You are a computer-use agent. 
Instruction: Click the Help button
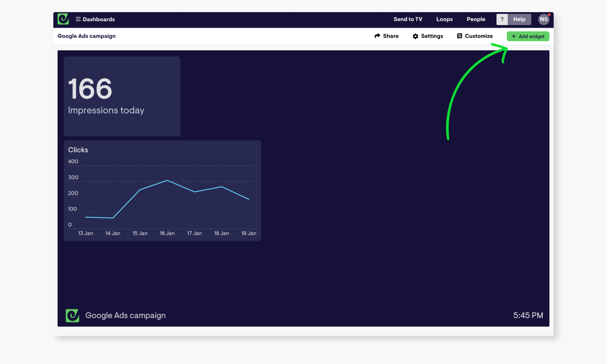(519, 19)
